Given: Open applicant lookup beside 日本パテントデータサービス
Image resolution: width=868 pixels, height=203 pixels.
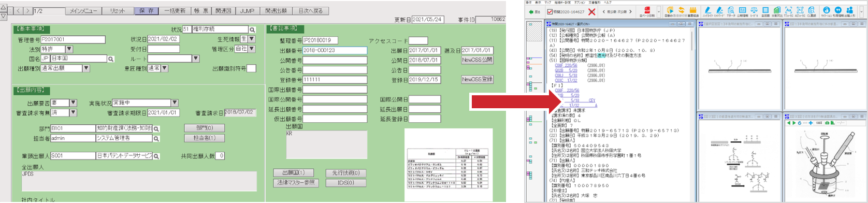Looking at the screenshot, I should [156, 156].
